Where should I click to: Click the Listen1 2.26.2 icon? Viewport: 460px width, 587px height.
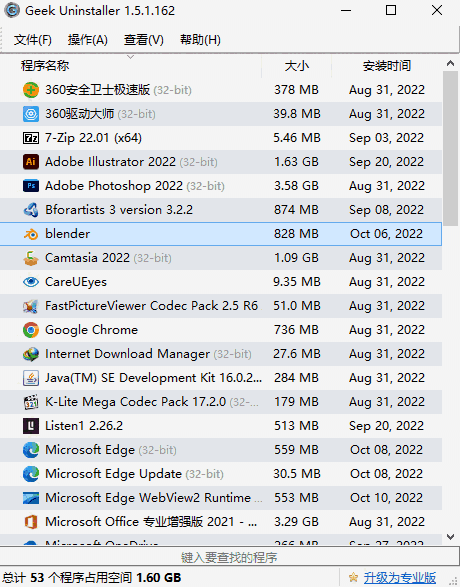pyautogui.click(x=31, y=426)
